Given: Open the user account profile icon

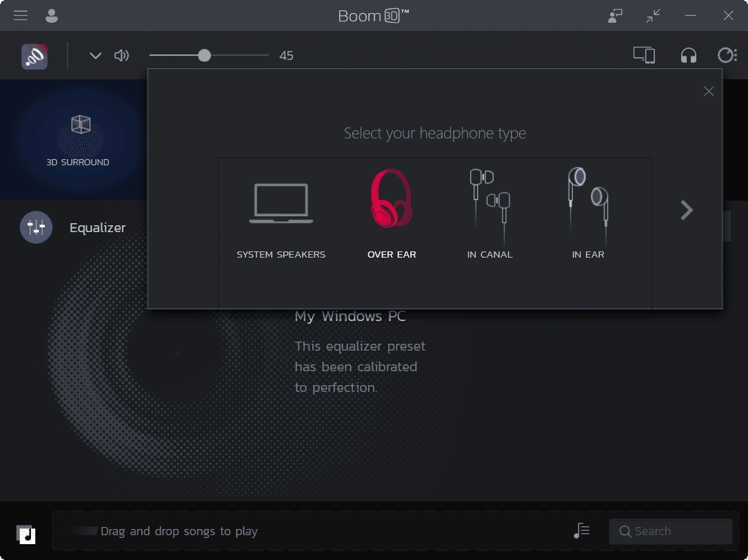Looking at the screenshot, I should (52, 16).
